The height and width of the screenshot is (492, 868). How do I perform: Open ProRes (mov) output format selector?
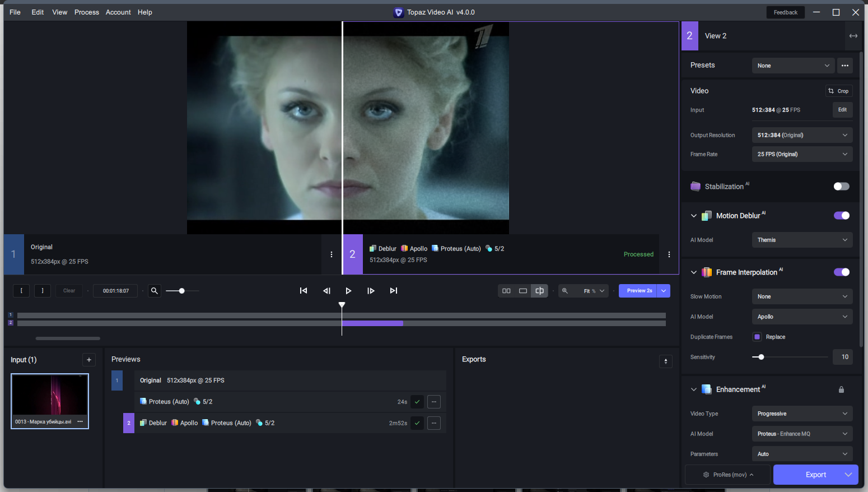tap(728, 475)
